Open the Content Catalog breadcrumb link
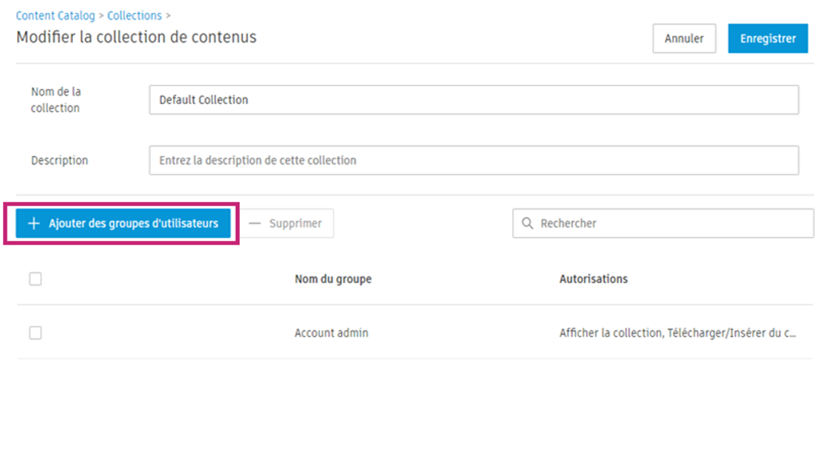Image resolution: width=830 pixels, height=449 pixels. tap(55, 16)
